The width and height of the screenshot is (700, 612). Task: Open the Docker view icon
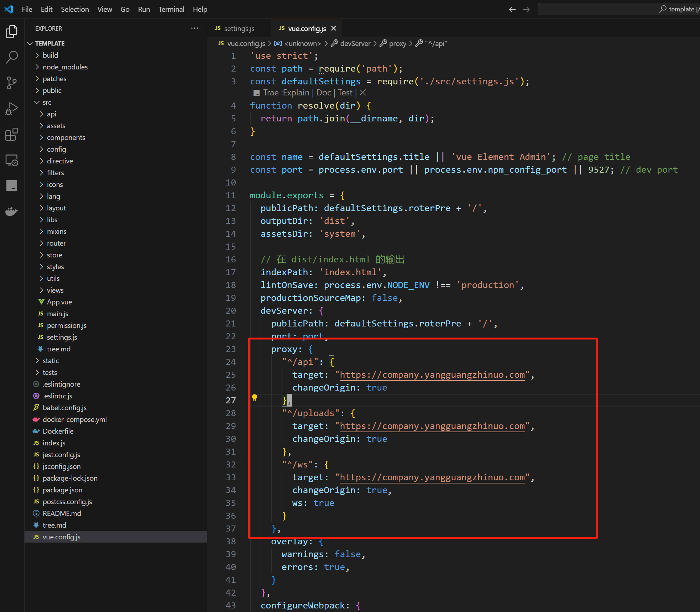point(11,211)
